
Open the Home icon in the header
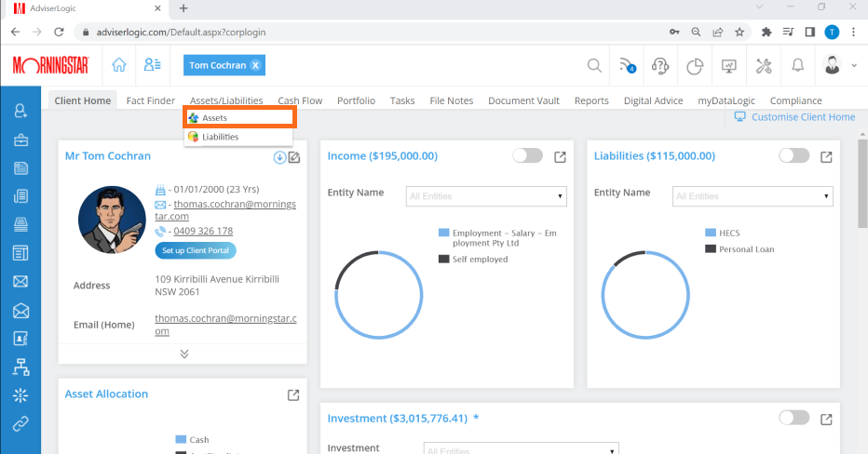click(x=119, y=65)
